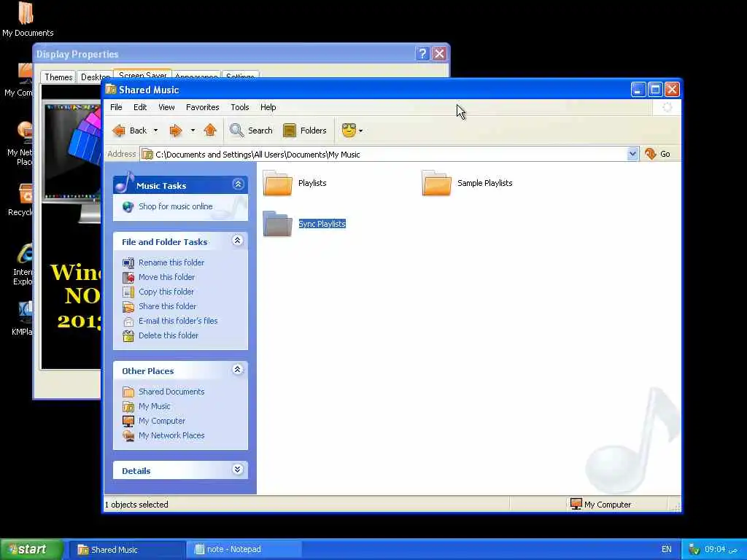Go to Shared Documents in Other Places
The height and width of the screenshot is (560, 747).
click(171, 392)
